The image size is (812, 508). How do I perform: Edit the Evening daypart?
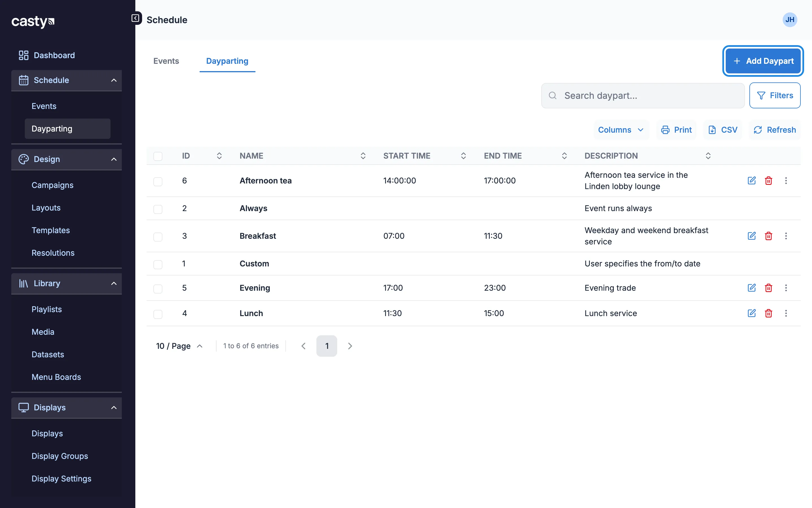pyautogui.click(x=752, y=288)
